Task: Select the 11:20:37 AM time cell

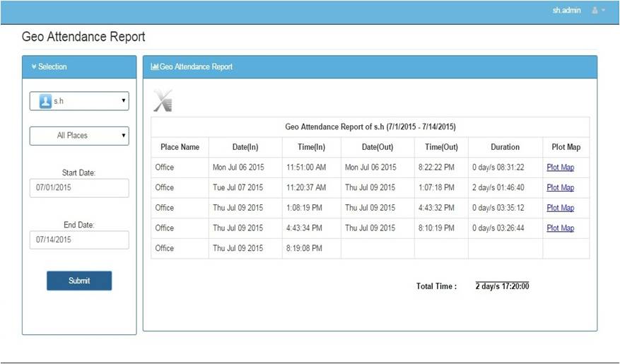Action: click(x=312, y=187)
